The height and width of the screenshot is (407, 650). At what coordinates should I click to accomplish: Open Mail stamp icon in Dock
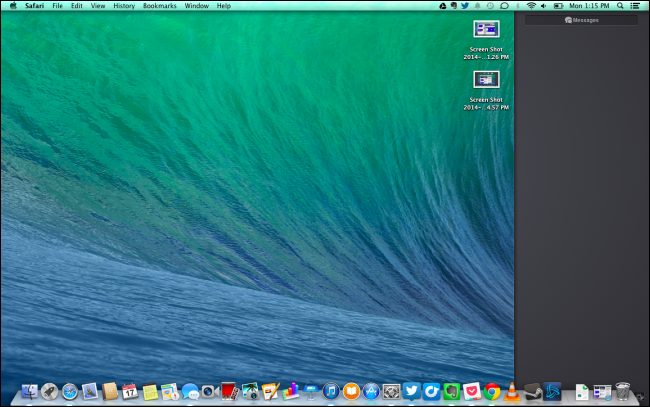[x=90, y=391]
